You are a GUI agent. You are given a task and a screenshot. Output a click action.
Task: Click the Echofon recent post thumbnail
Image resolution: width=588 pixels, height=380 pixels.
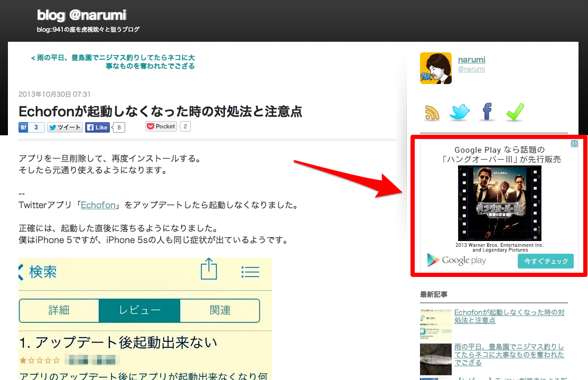(436, 325)
